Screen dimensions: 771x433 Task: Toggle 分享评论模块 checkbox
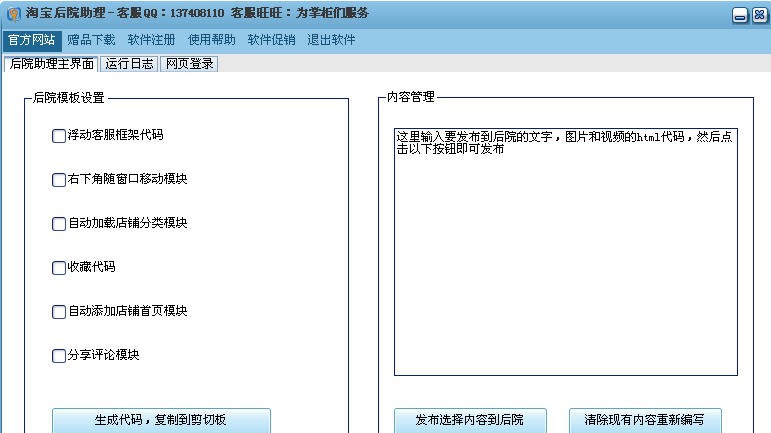coord(59,355)
